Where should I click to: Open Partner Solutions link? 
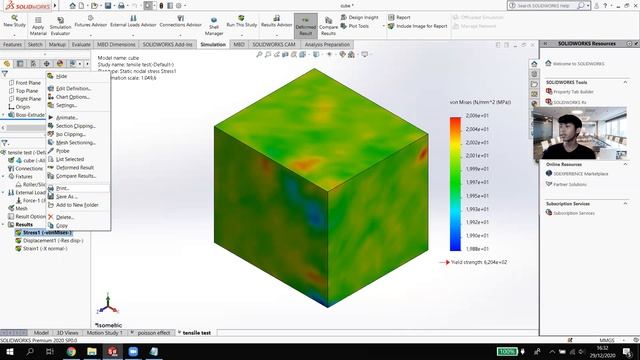pos(566,184)
